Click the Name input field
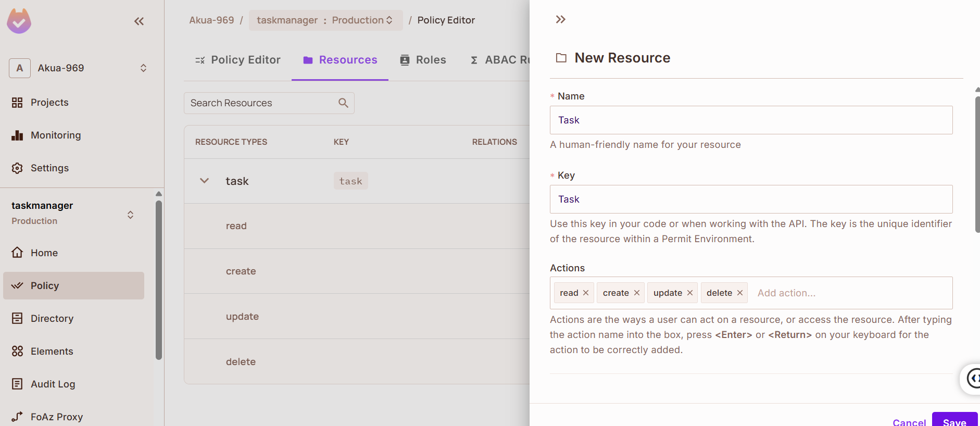 [x=751, y=120]
